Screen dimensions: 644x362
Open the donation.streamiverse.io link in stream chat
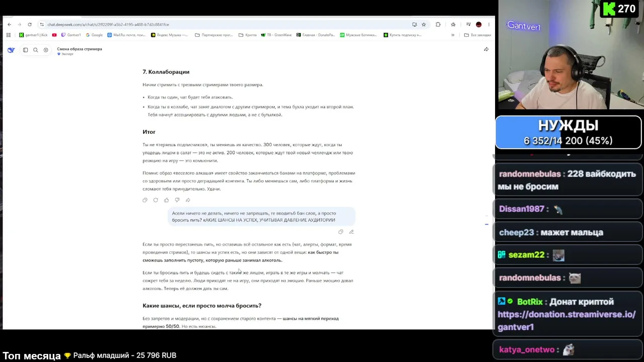(x=567, y=320)
